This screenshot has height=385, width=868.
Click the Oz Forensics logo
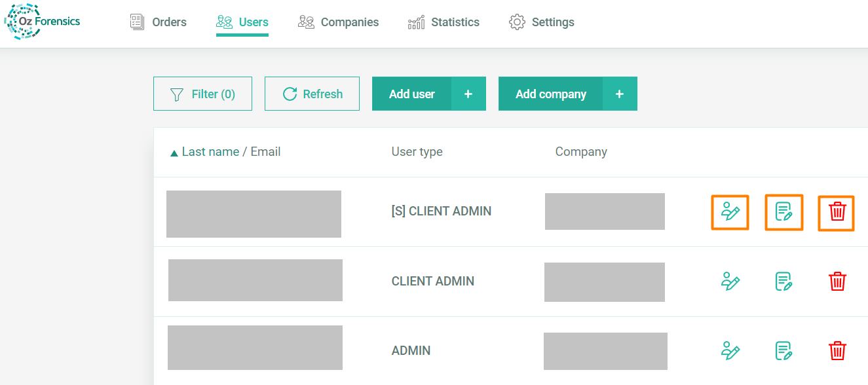pos(42,22)
